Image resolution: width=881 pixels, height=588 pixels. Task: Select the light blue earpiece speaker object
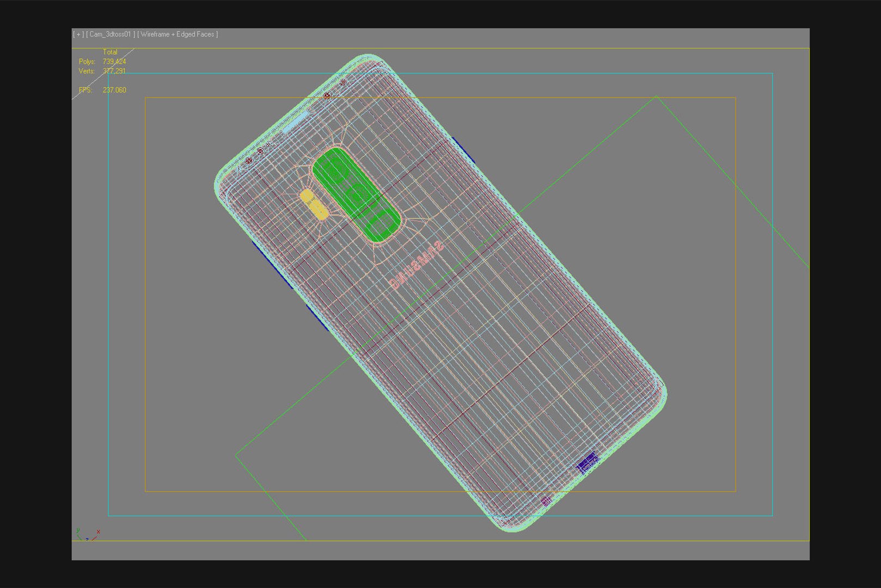point(297,122)
